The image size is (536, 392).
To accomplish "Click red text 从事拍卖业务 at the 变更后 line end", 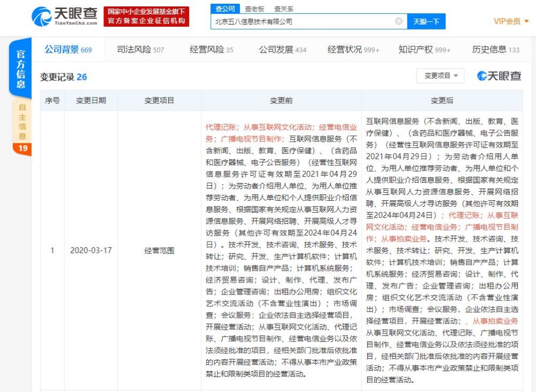I will click(x=495, y=321).
